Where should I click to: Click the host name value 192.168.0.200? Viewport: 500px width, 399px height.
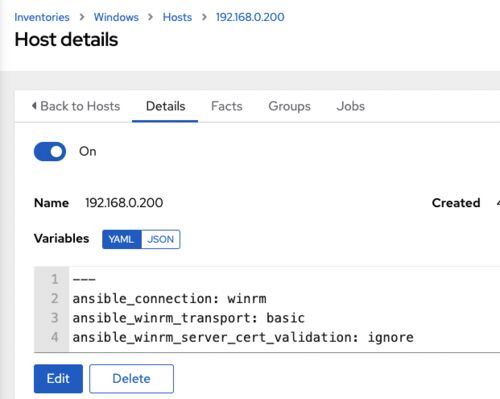point(124,203)
